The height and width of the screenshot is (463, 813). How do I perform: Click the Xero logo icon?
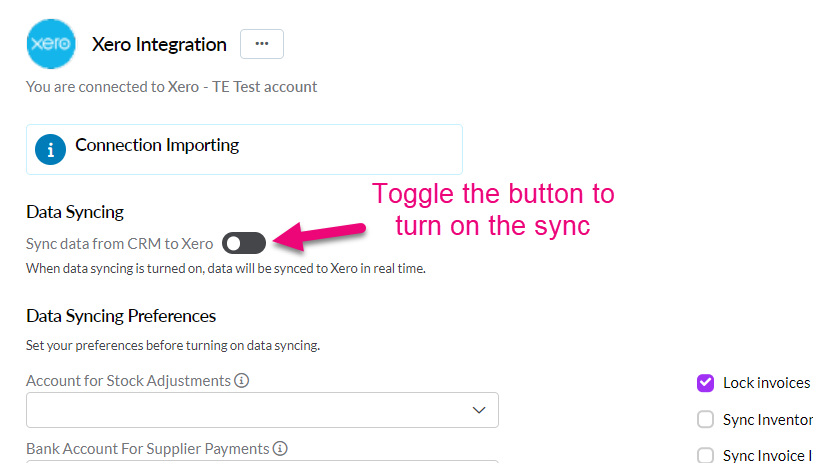[x=51, y=44]
